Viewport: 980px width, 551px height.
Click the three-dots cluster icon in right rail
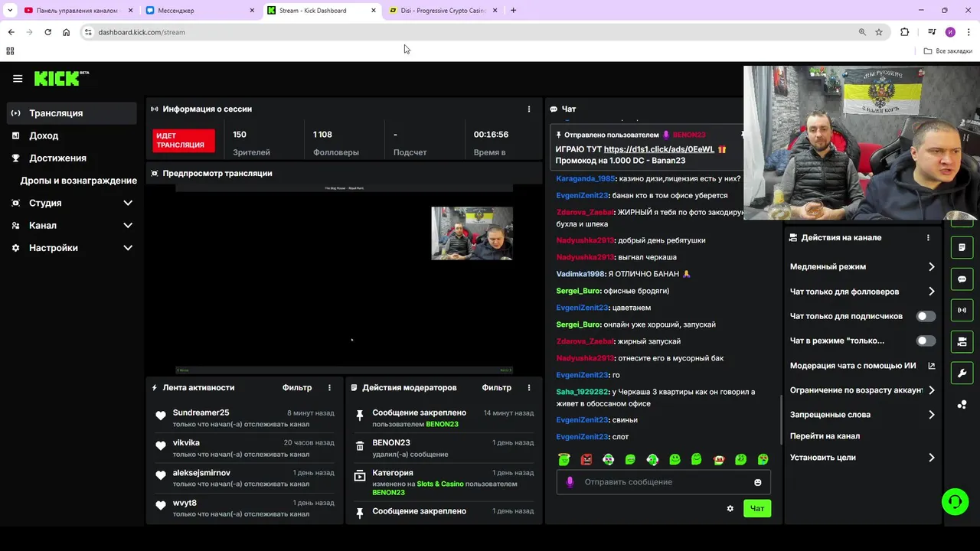[x=962, y=405]
